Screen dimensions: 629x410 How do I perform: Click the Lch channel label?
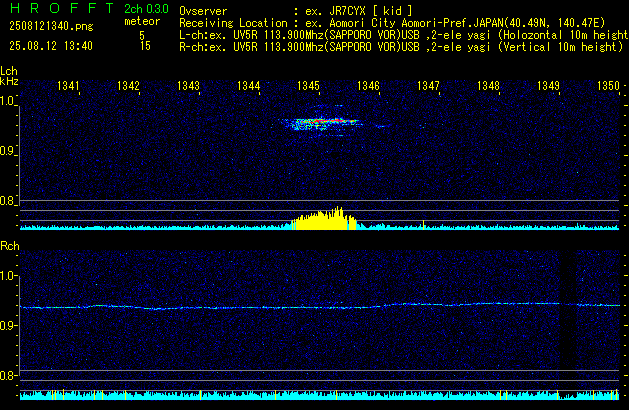(x=9, y=71)
